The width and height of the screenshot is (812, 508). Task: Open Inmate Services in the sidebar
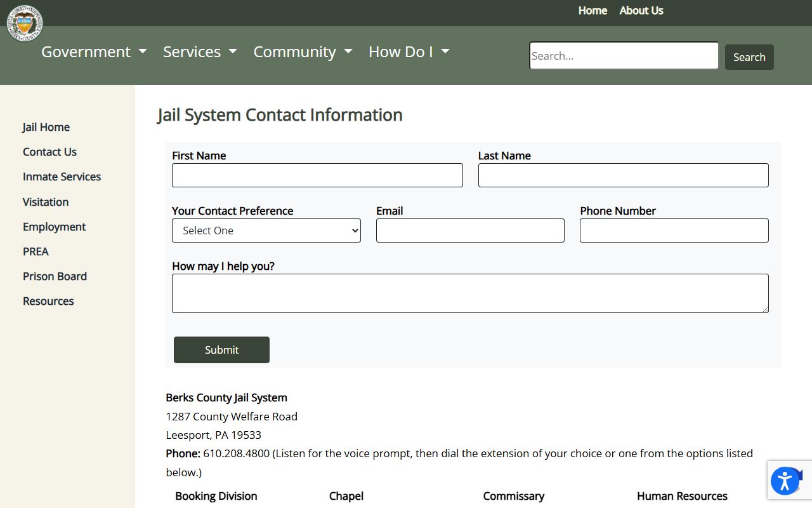click(x=62, y=177)
